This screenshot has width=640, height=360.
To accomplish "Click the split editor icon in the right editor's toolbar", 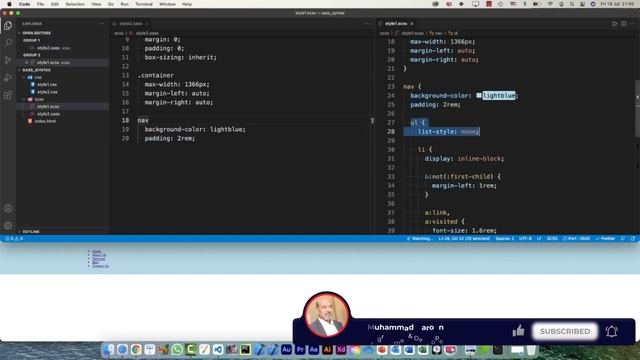I will click(624, 24).
